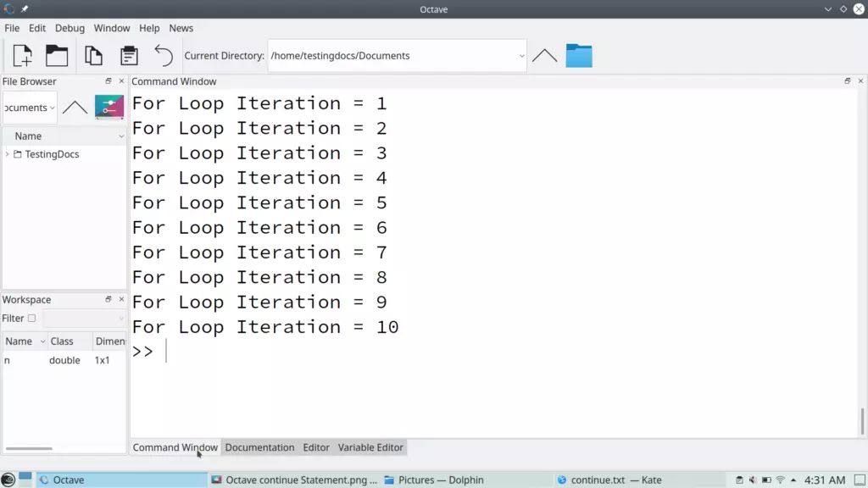This screenshot has width=868, height=488.
Task: Switch to the Command Window tab
Action: coord(175,447)
